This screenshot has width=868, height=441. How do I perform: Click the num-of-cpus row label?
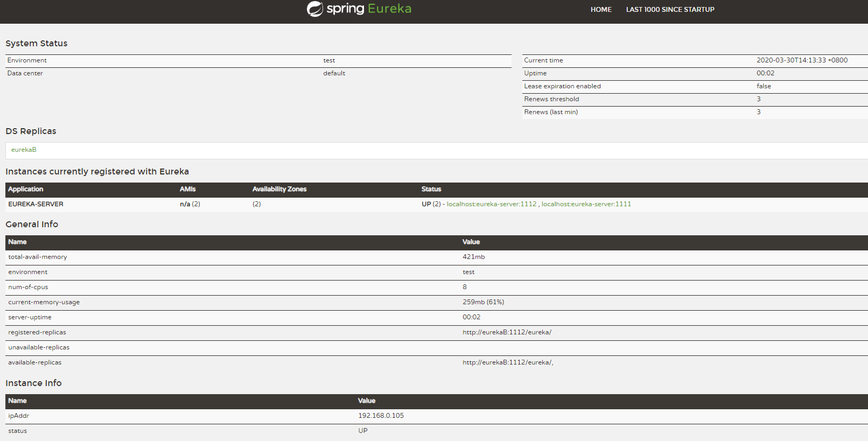click(x=28, y=287)
